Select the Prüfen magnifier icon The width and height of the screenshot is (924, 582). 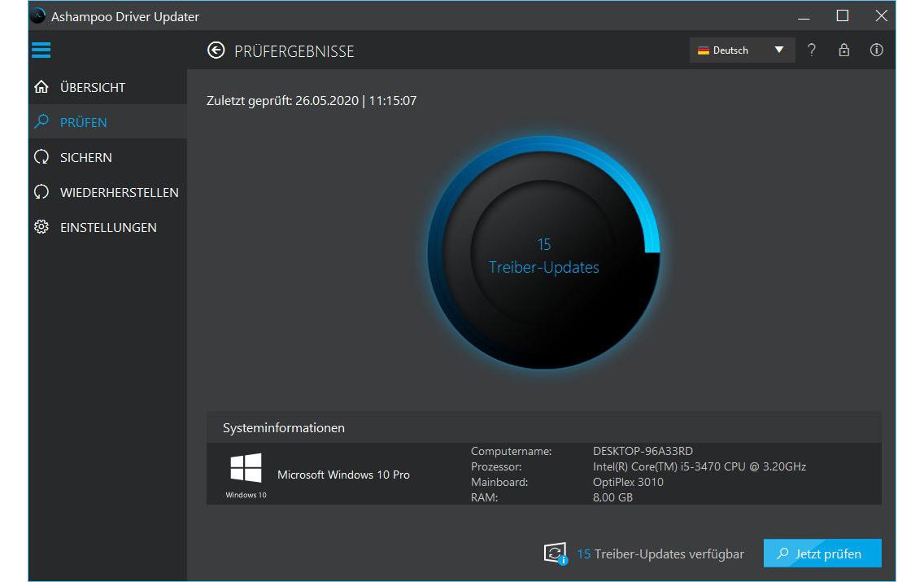[x=41, y=121]
